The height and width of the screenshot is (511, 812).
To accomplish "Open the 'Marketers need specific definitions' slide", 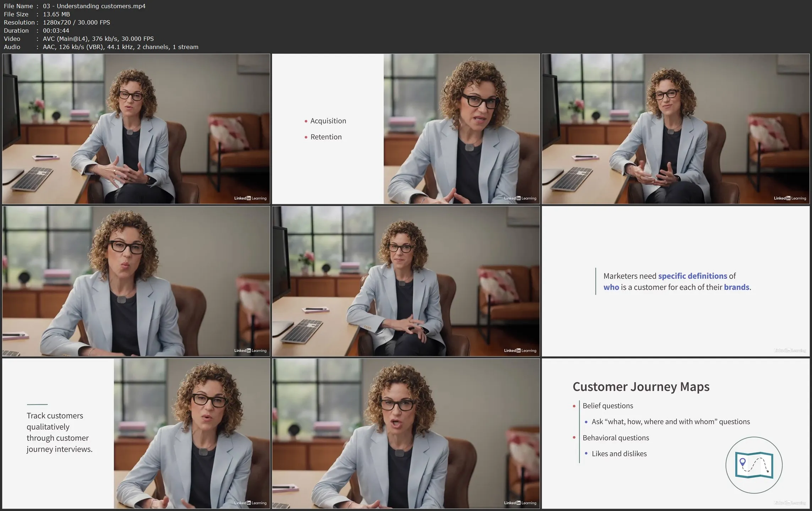I will coord(675,281).
